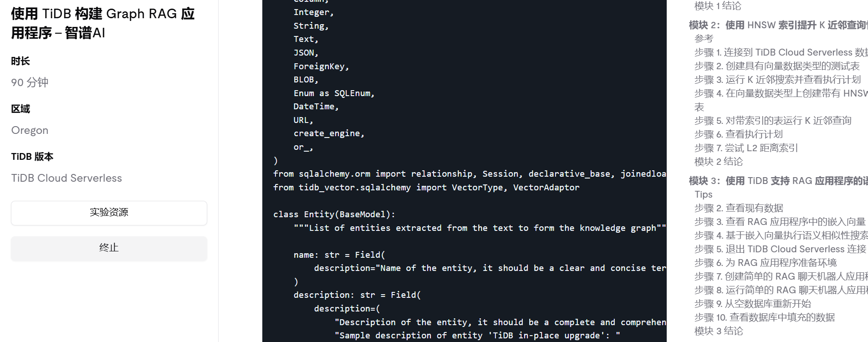This screenshot has width=868, height=342.
Task: Jump to 步骤 5 对带索引的表运行 K 近邻查询
Action: coord(773,121)
